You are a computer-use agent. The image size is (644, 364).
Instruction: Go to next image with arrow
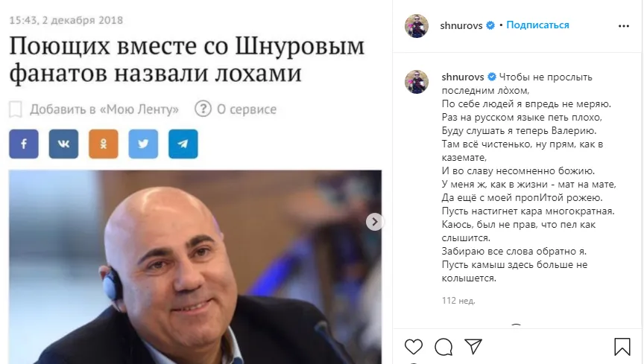click(374, 222)
